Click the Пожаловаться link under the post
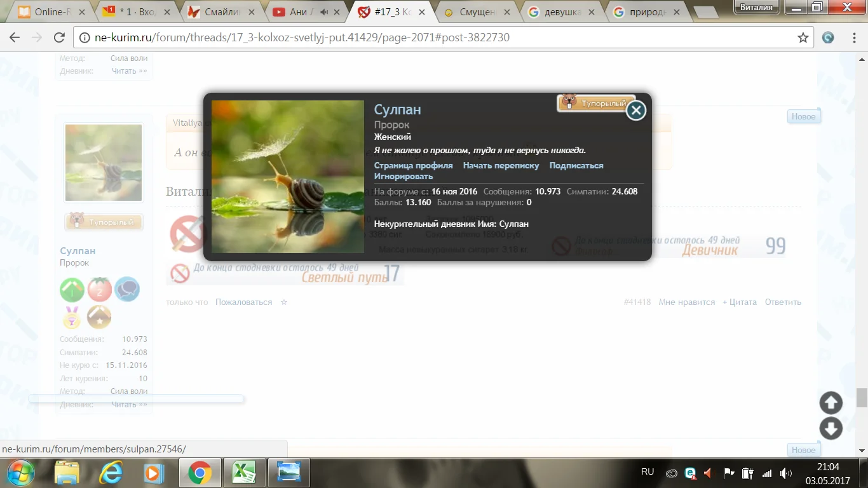Screen dimensions: 868x488 (243, 302)
